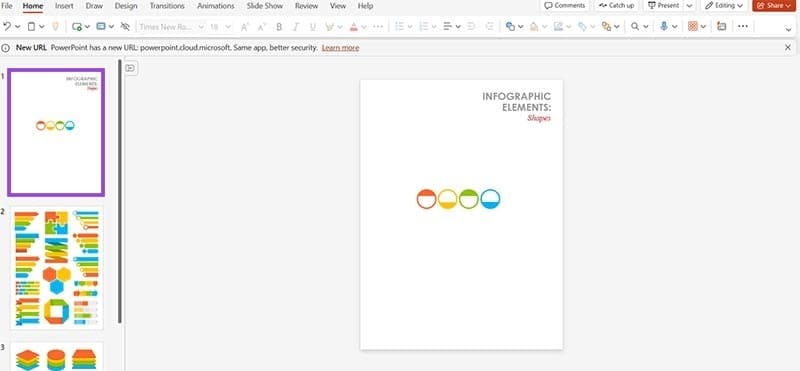
Task: Click the text highlight color icon
Action: point(329,27)
